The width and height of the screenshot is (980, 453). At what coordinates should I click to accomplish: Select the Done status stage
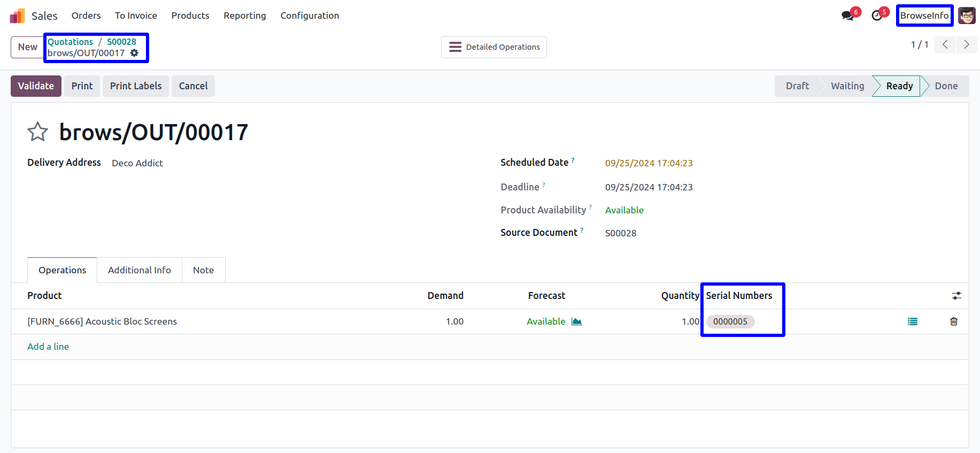coord(946,86)
